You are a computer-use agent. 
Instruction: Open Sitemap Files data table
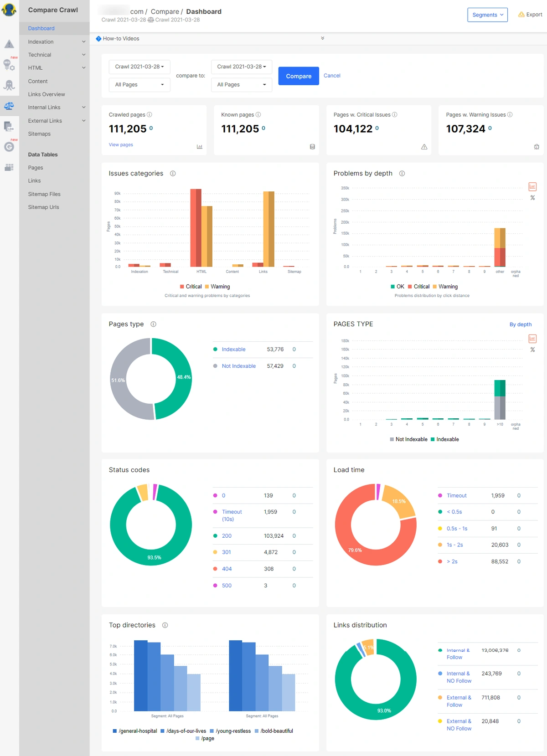point(44,194)
